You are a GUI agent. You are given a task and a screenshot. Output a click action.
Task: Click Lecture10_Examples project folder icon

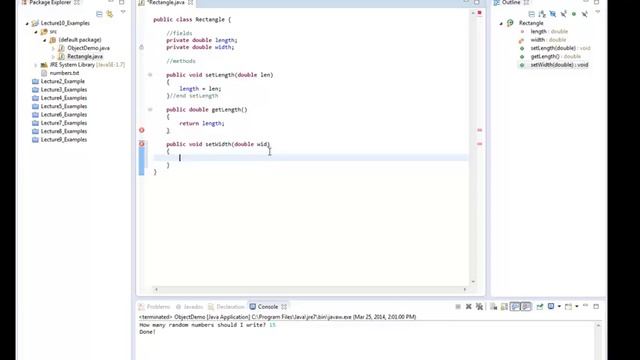(35, 23)
